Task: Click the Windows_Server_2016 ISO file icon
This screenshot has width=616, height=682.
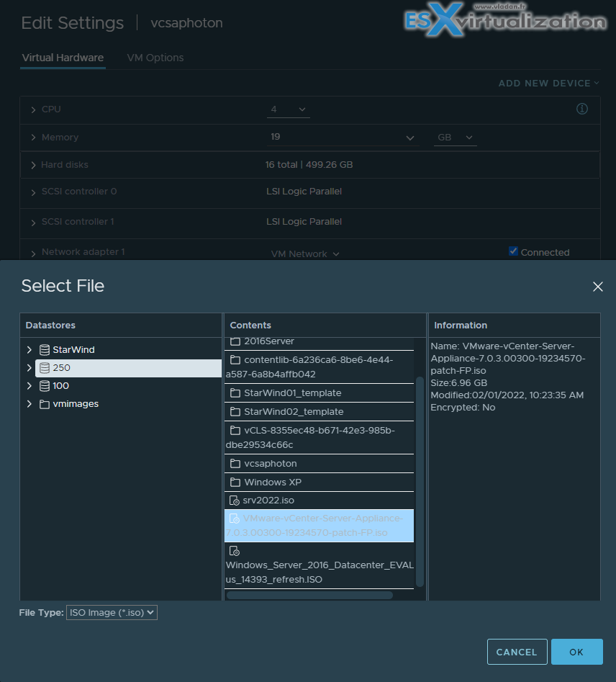Action: [x=235, y=551]
